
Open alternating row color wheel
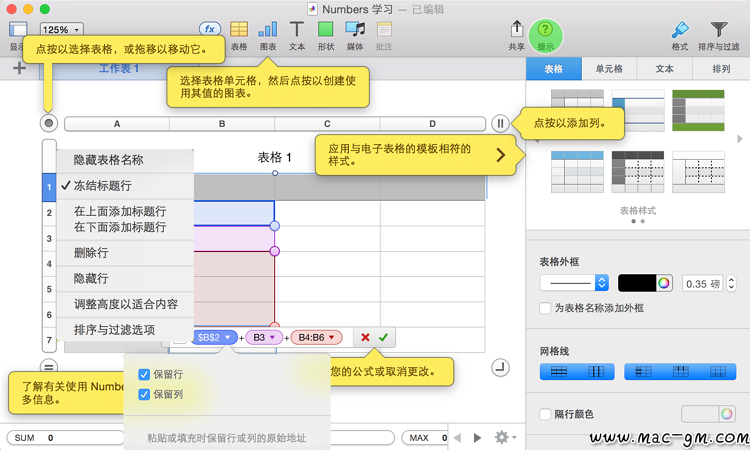tap(727, 414)
